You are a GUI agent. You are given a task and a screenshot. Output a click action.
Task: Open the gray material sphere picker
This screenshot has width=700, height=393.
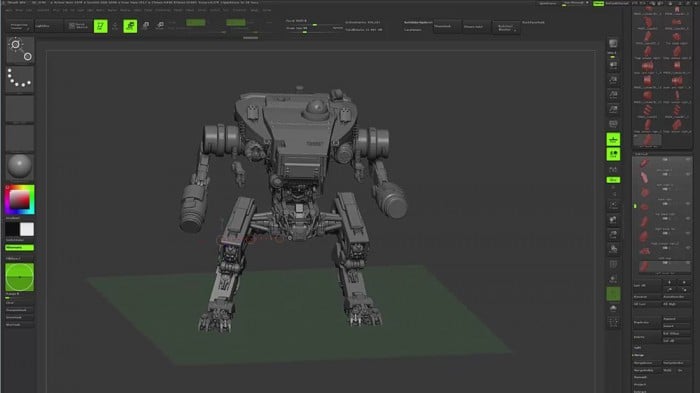click(x=20, y=166)
